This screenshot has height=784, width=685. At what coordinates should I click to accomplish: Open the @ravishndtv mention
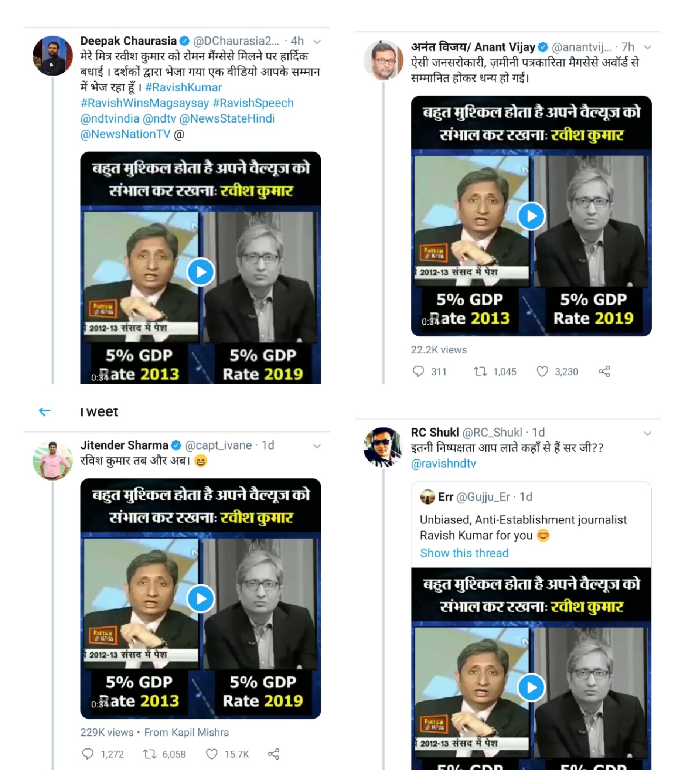point(443,464)
